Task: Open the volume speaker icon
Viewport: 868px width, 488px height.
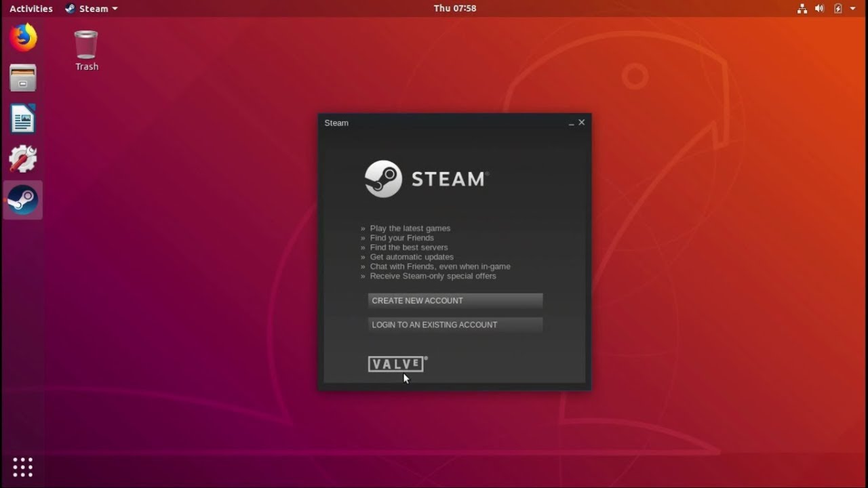Action: point(819,9)
